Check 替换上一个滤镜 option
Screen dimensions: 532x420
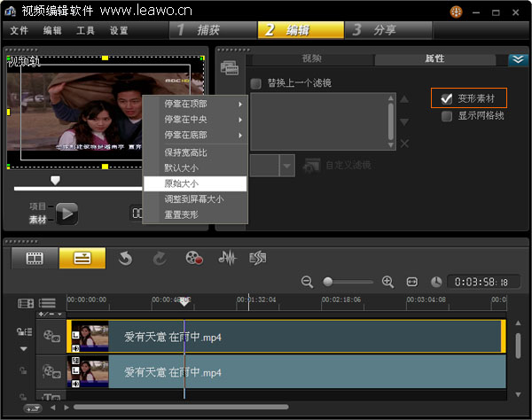256,83
